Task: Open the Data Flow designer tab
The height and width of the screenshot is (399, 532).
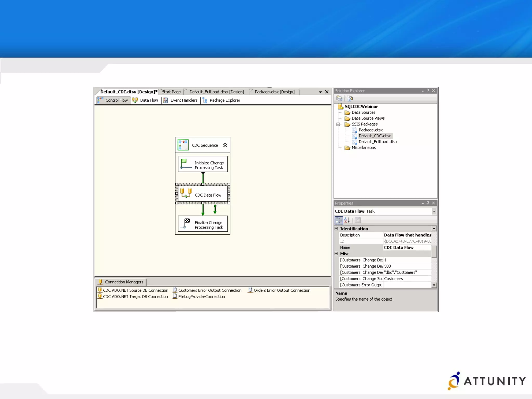Action: [145, 100]
